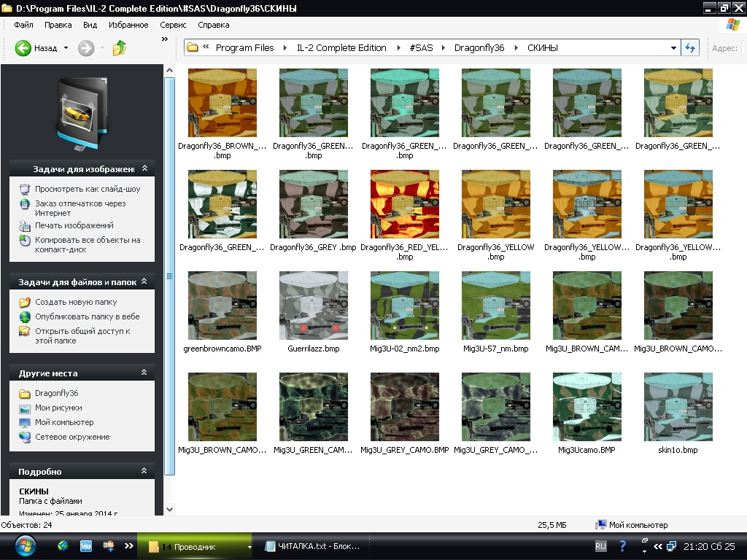Open the Windows Start orb
The image size is (747, 560).
(x=25, y=546)
